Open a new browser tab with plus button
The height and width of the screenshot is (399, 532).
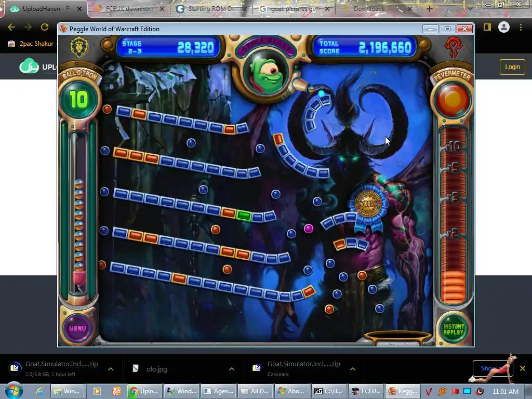click(x=429, y=9)
